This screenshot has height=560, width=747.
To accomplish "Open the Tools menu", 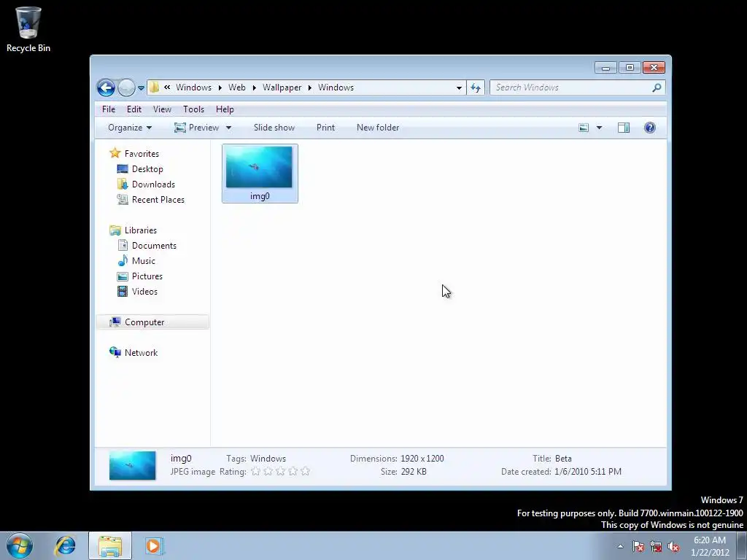I will coord(193,109).
